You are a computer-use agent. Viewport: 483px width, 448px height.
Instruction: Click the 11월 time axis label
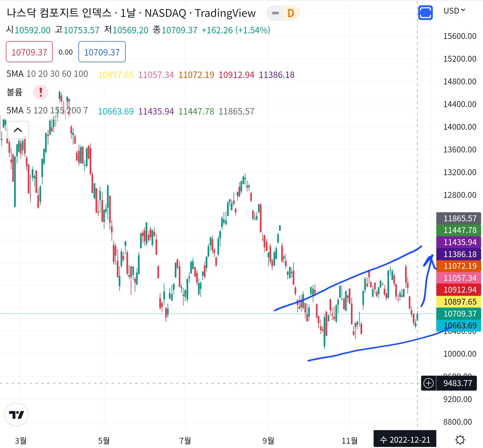[350, 440]
